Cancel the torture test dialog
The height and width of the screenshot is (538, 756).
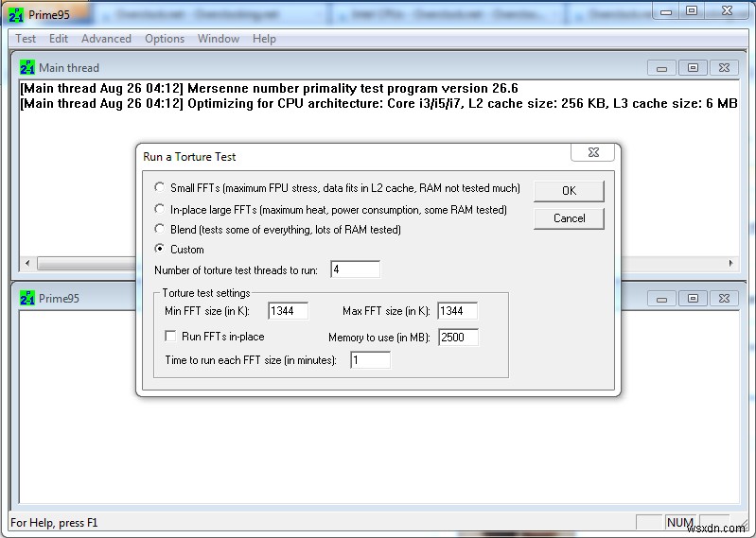tap(569, 218)
